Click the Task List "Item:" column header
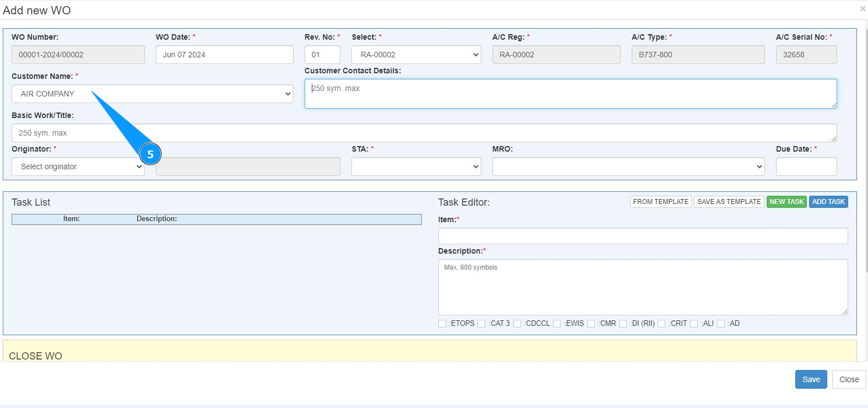868x408 pixels. (72, 219)
